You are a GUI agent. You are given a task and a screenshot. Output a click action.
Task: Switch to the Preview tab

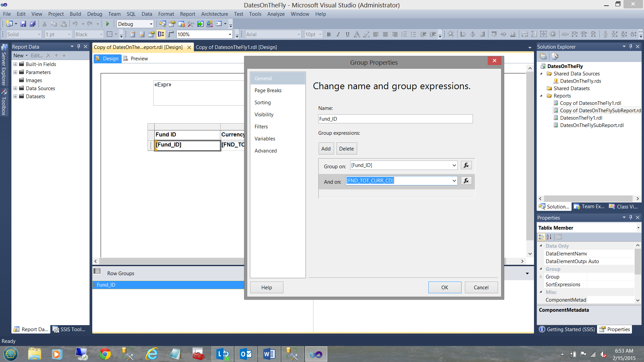[x=139, y=59]
